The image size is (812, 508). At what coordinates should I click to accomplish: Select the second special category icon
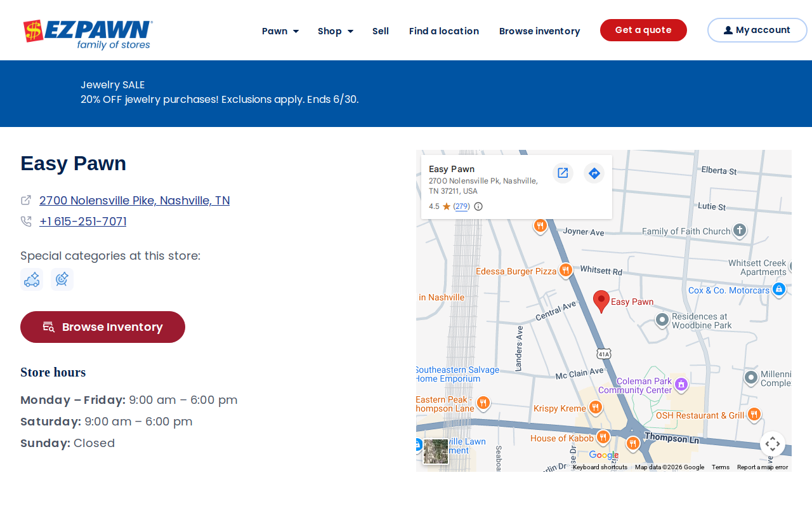click(x=62, y=279)
